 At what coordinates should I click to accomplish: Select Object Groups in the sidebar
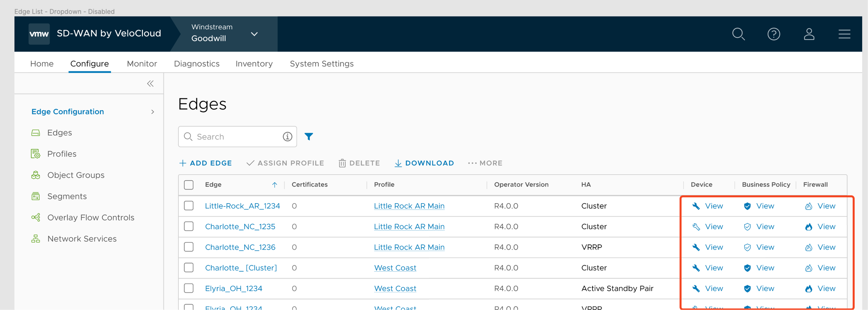76,175
